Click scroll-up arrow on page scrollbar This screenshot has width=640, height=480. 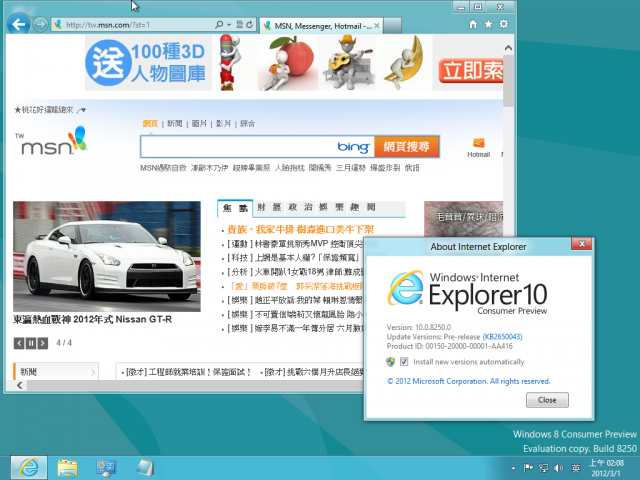(508, 48)
